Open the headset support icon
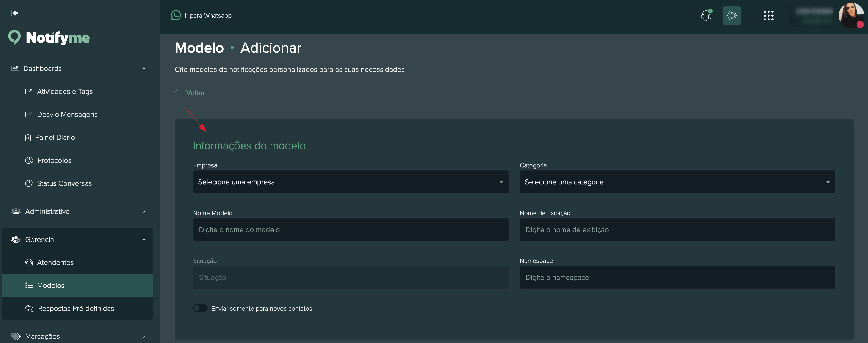The image size is (868, 343). tap(706, 16)
